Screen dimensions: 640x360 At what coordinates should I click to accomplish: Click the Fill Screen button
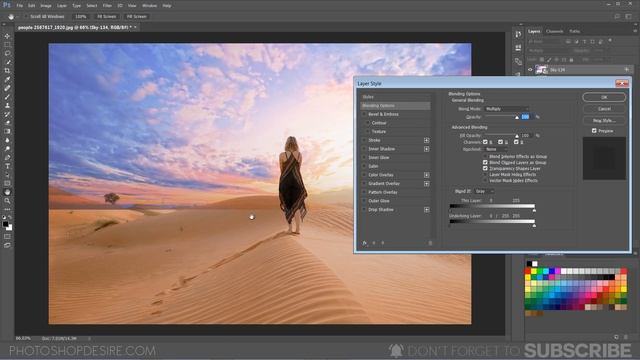tap(136, 17)
